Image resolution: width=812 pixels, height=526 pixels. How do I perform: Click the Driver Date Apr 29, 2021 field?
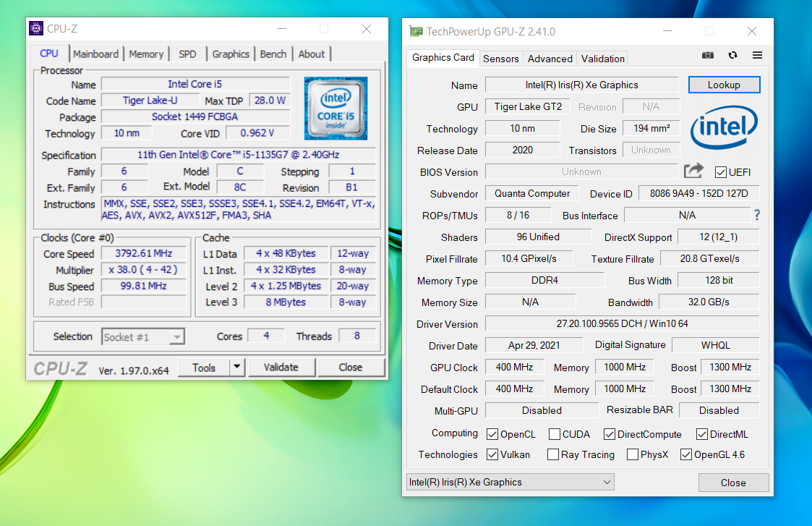(534, 345)
